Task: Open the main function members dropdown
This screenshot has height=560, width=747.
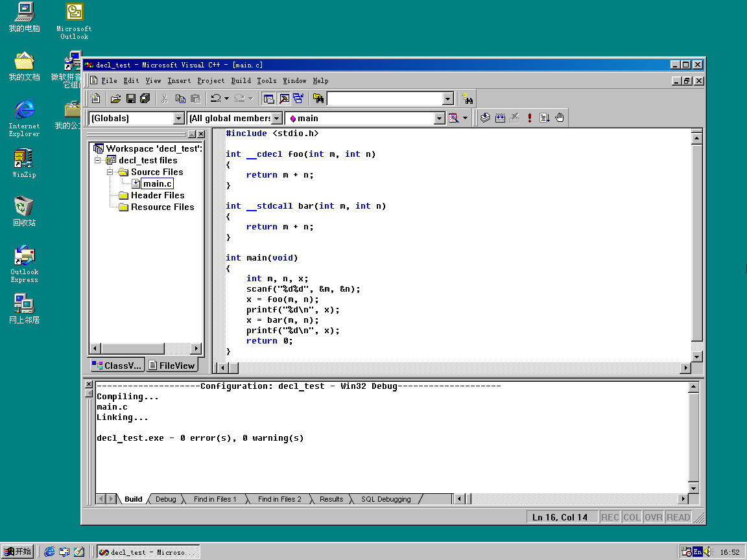Action: click(439, 118)
